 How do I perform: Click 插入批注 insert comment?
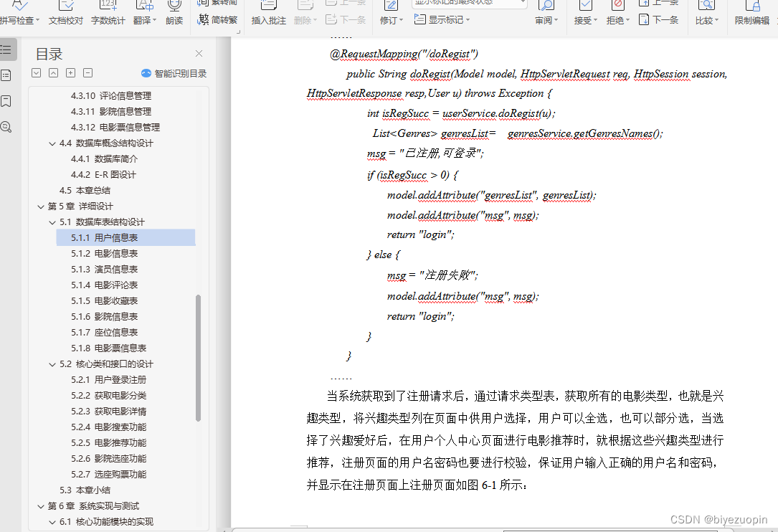(268, 14)
